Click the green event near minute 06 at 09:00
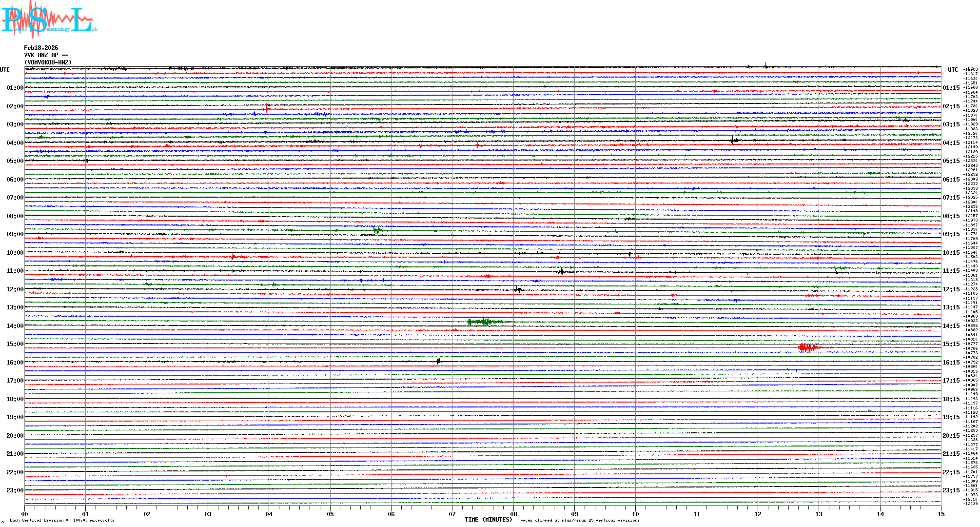The image size is (980, 527). (x=377, y=230)
